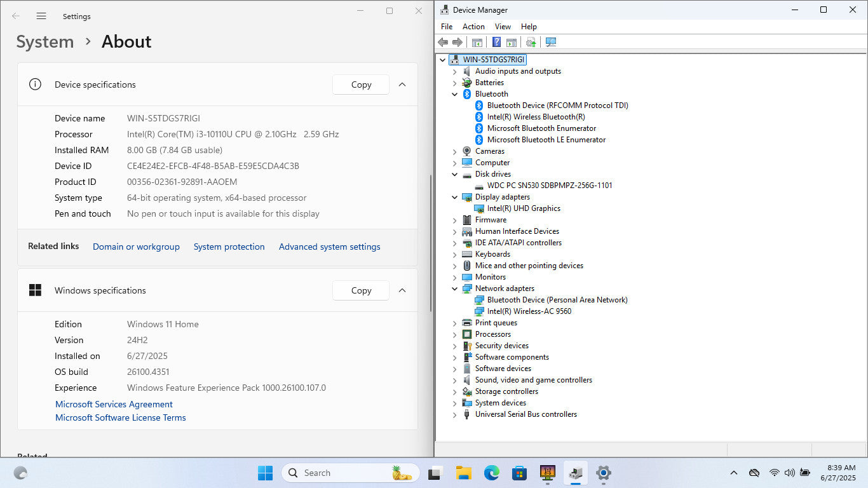Open the File menu in Device Manager
Viewport: 868px width, 488px height.
point(447,27)
